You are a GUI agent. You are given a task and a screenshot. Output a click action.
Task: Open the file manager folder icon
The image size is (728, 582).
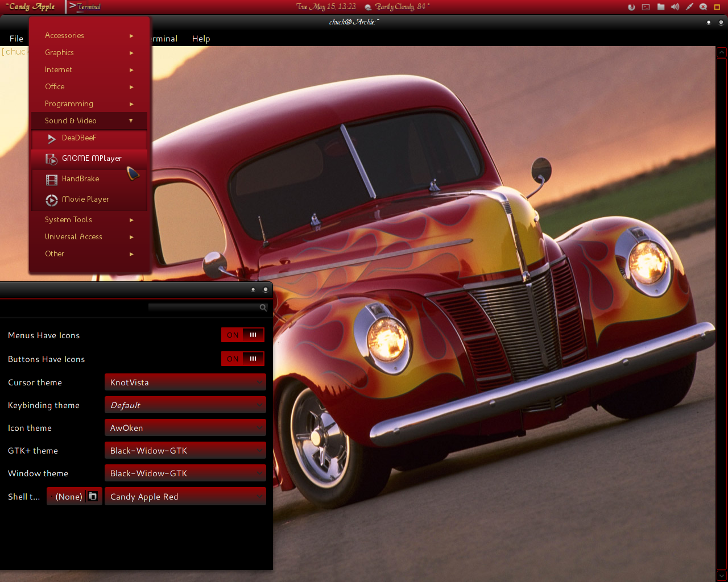[x=661, y=7]
